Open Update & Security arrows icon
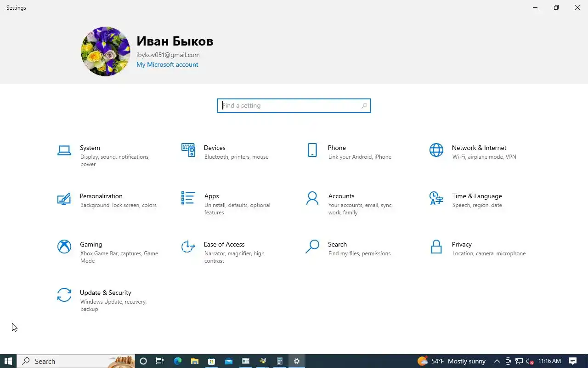This screenshot has width=588, height=368. (64, 295)
